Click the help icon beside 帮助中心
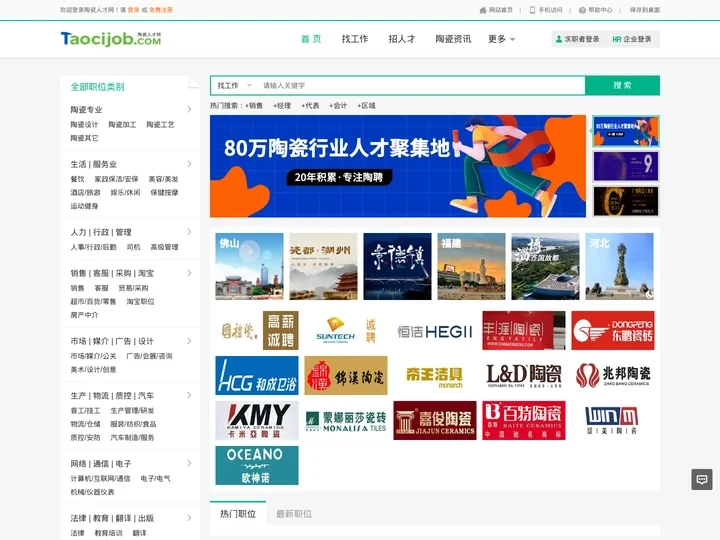Viewport: 720px width, 540px height. click(x=582, y=10)
